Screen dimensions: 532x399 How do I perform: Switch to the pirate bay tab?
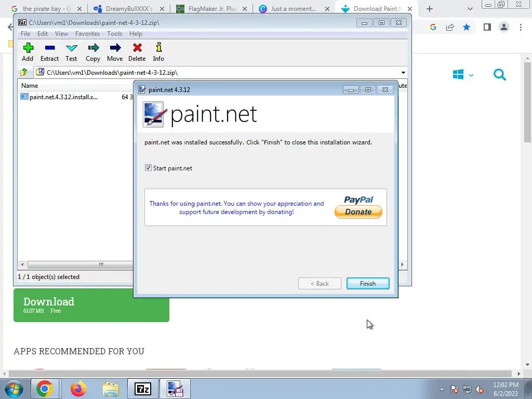click(46, 9)
